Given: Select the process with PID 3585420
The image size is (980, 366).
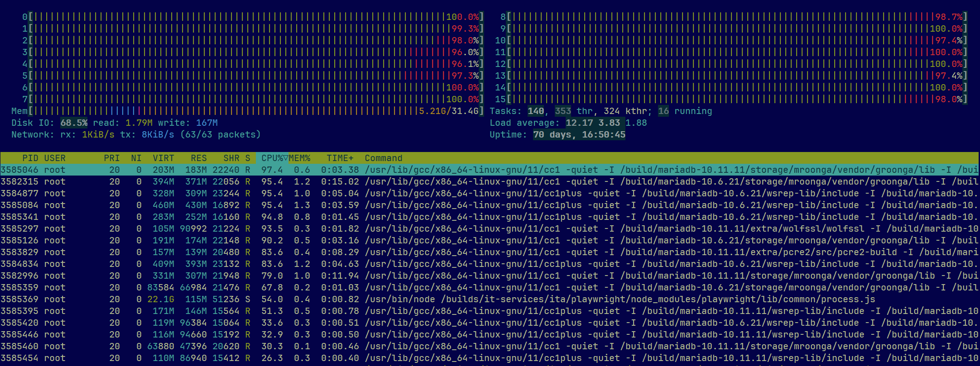Looking at the screenshot, I should coord(490,323).
